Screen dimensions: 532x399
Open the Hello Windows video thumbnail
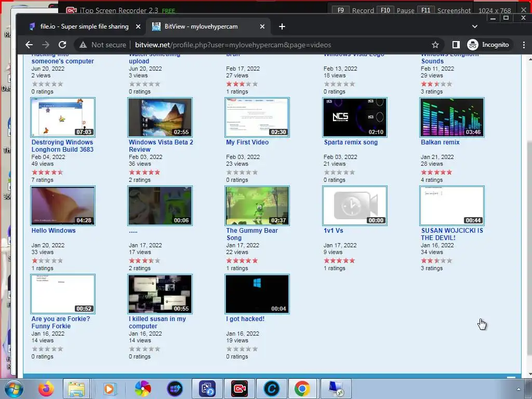coord(63,206)
